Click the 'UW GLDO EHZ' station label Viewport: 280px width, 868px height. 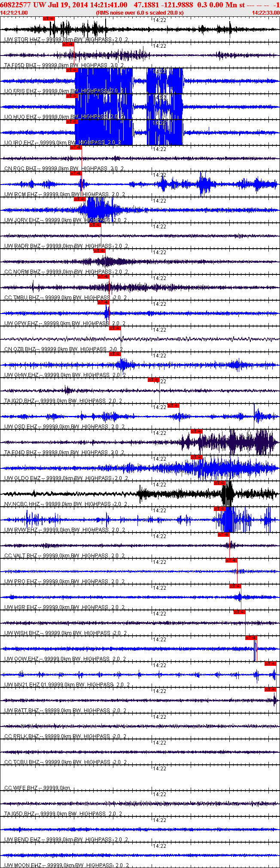tap(22, 478)
